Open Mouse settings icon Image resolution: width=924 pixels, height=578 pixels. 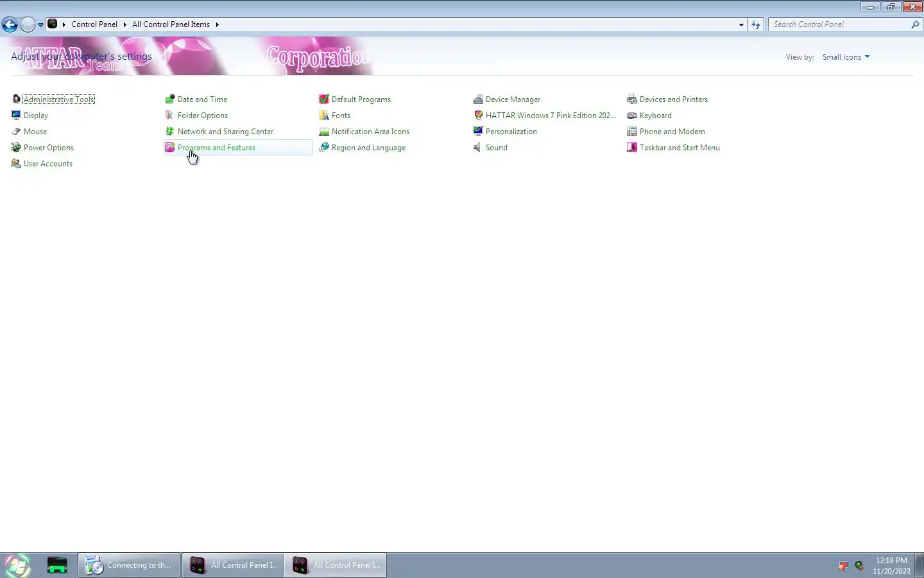16,131
